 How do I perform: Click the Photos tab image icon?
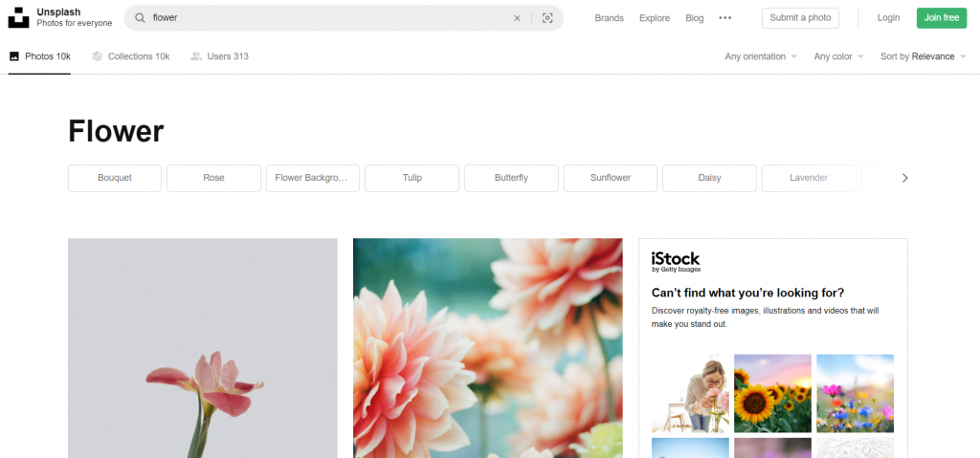pyautogui.click(x=13, y=56)
